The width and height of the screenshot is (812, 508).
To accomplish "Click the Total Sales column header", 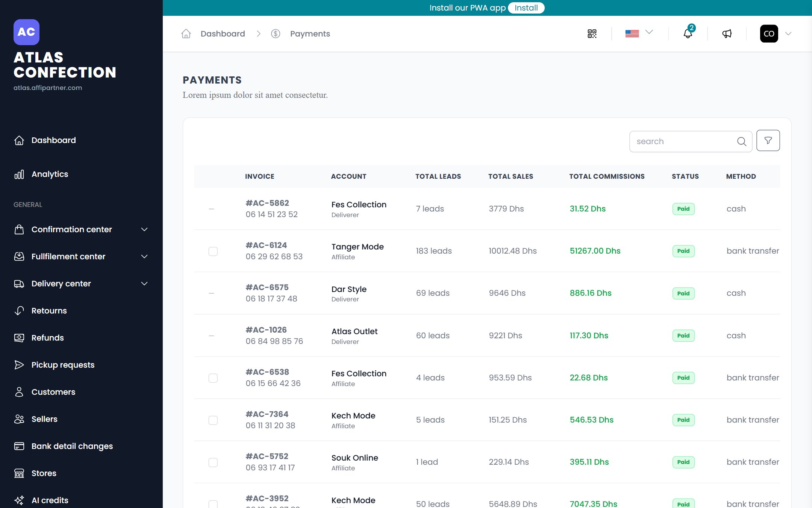I will click(x=511, y=176).
